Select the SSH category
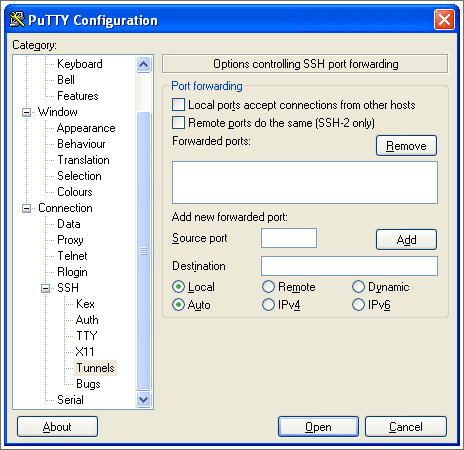 coord(68,288)
